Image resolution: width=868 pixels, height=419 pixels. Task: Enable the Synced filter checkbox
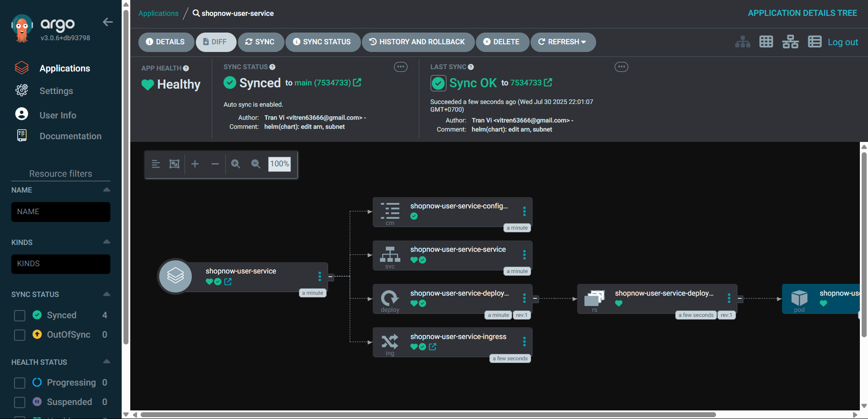[x=19, y=315]
